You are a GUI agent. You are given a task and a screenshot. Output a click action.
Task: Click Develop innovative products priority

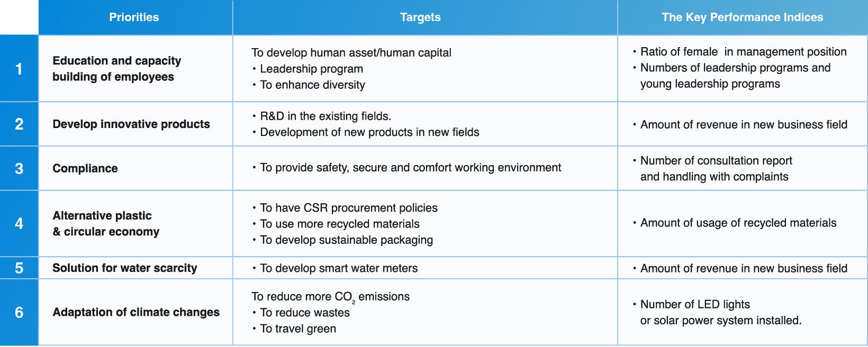[131, 124]
